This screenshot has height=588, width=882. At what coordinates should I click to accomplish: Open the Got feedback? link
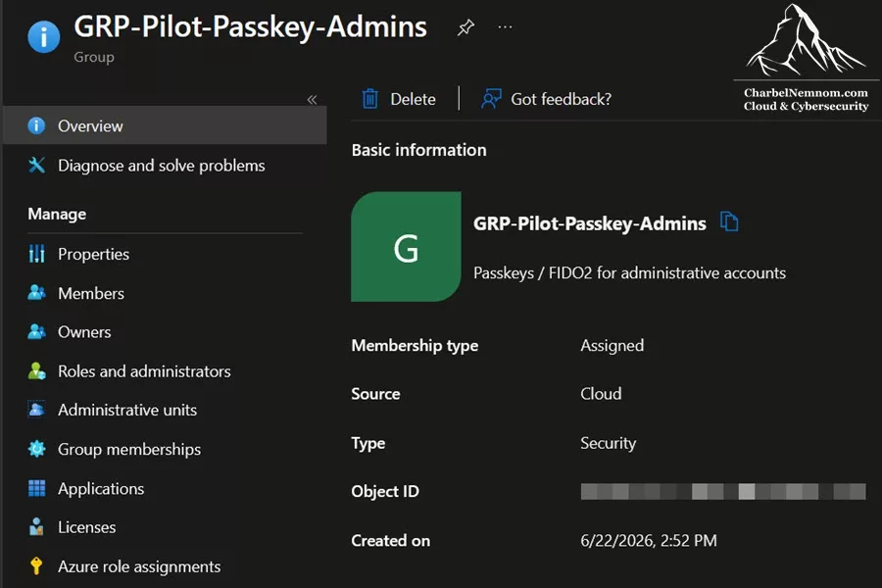[x=561, y=100]
